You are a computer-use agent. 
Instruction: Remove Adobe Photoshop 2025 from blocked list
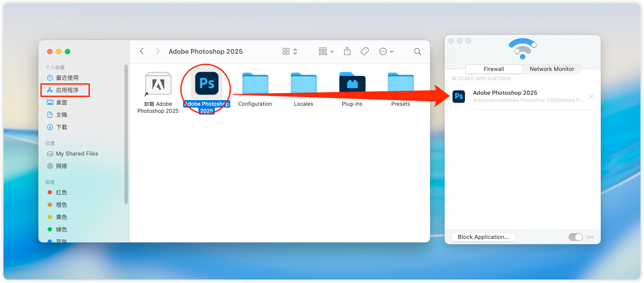click(x=591, y=97)
